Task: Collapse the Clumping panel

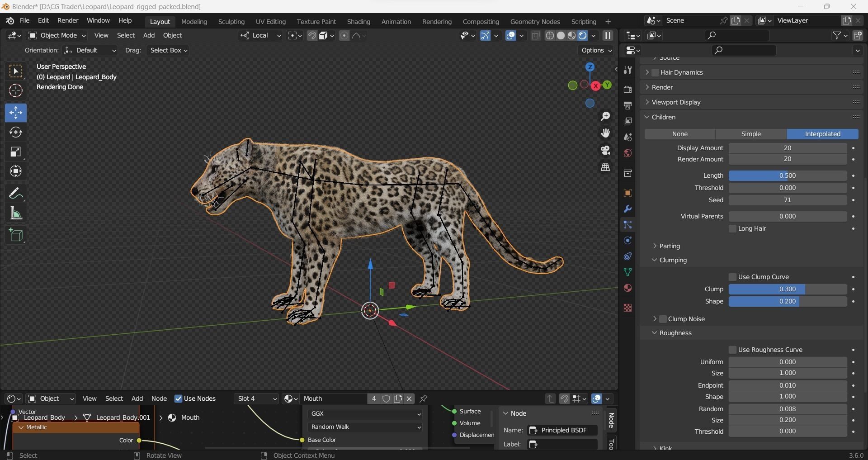Action: (x=673, y=260)
